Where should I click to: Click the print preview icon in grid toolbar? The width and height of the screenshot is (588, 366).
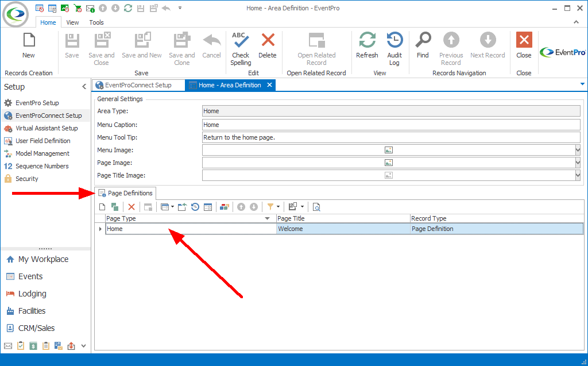[x=316, y=207]
